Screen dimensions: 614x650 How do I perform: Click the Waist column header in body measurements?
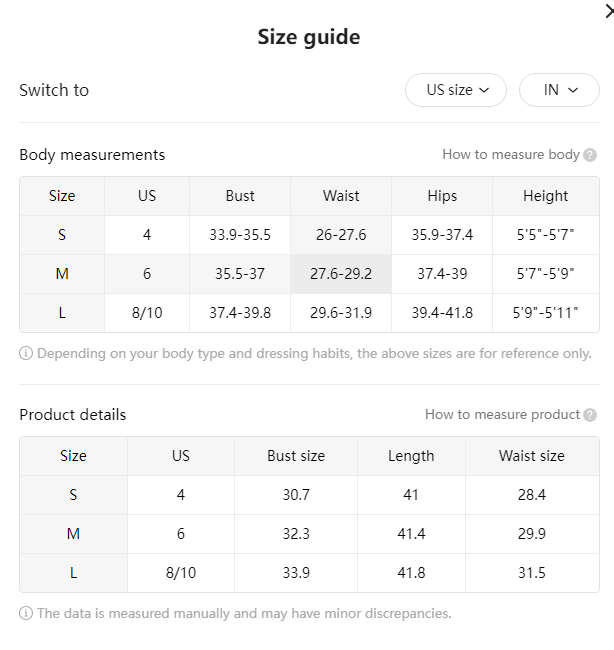coord(341,196)
